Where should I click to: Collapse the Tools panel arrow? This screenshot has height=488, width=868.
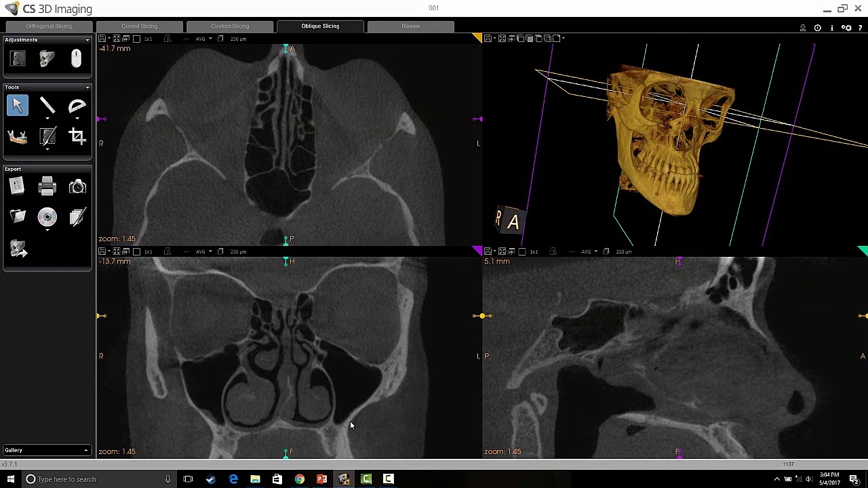tap(87, 87)
